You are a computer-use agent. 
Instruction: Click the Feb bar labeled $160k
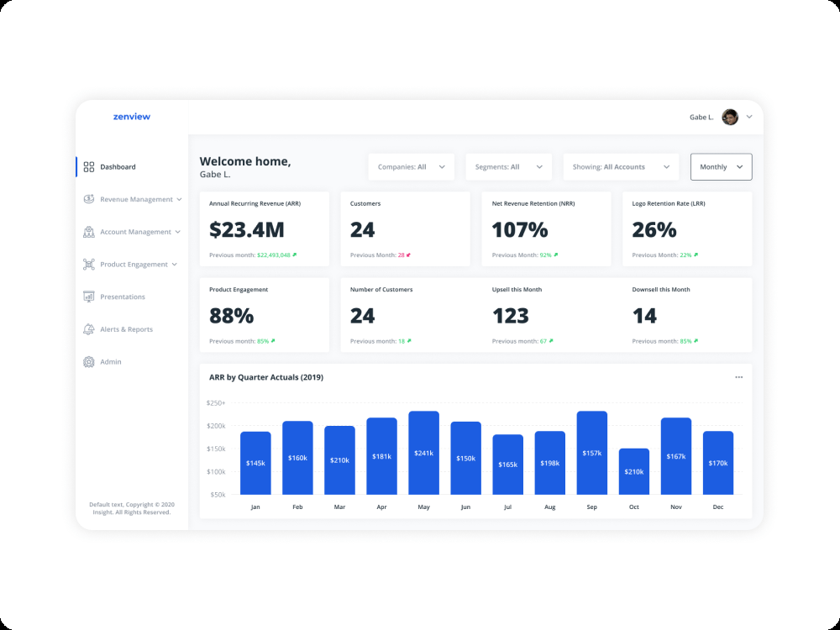coord(298,458)
